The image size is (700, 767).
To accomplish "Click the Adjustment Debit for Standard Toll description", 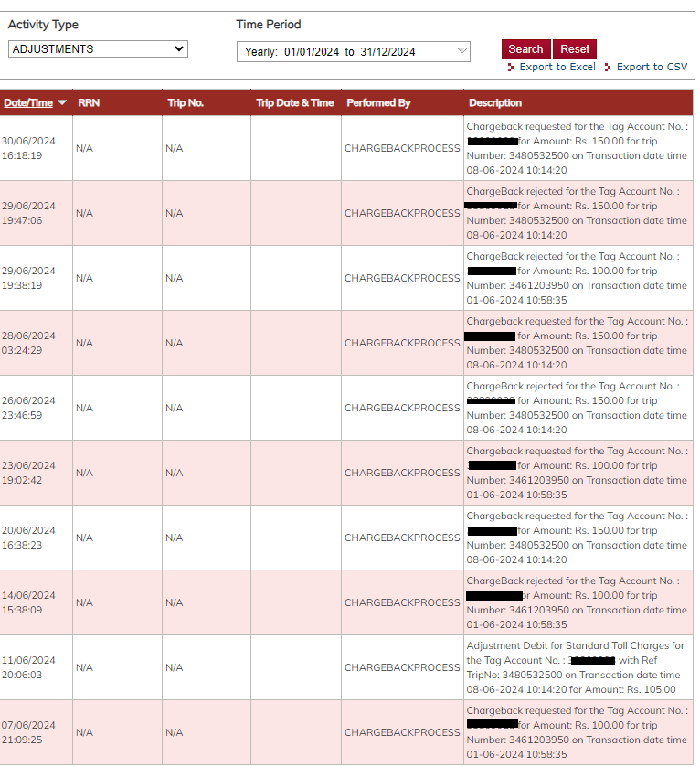I will (x=576, y=667).
